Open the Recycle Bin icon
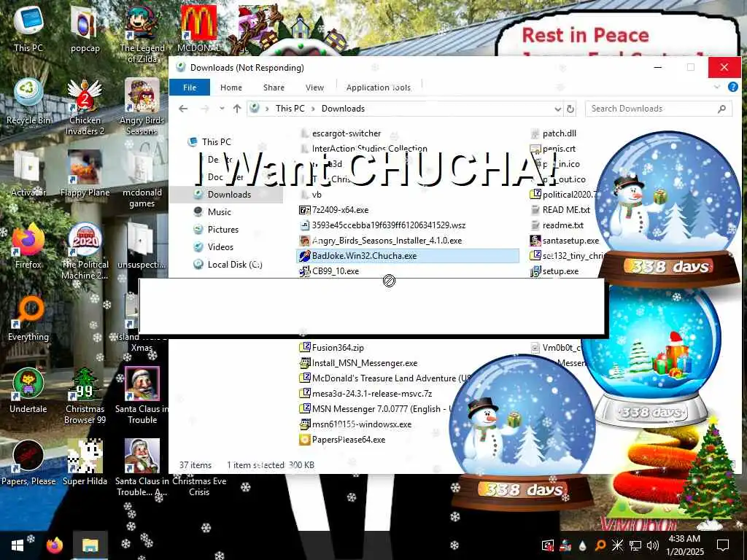Screen dimensions: 747x560 click(28, 101)
